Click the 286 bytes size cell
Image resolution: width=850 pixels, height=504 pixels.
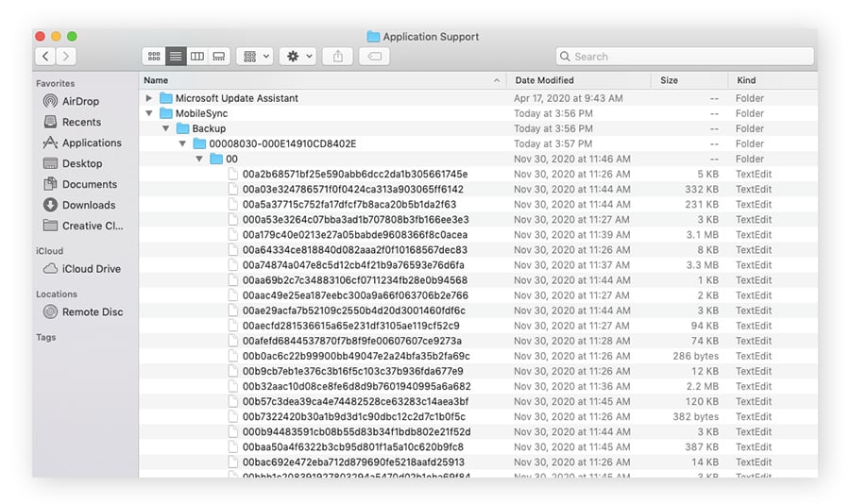pyautogui.click(x=695, y=356)
